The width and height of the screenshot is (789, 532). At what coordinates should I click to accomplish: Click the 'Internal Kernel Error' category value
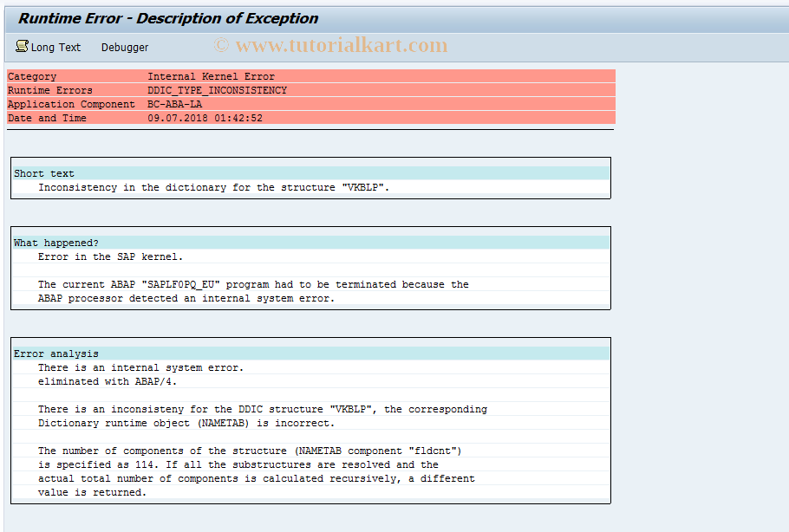point(211,76)
